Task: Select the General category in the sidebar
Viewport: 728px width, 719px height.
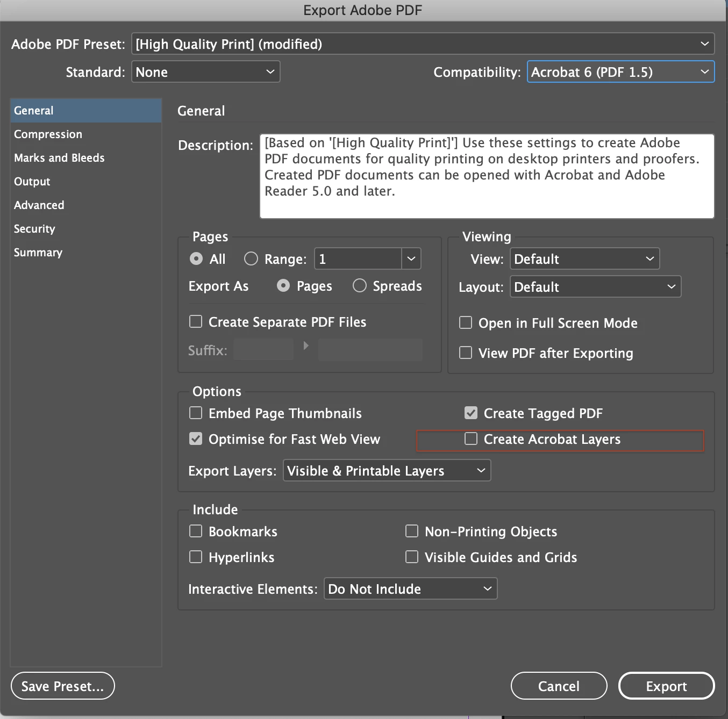Action: tap(86, 110)
